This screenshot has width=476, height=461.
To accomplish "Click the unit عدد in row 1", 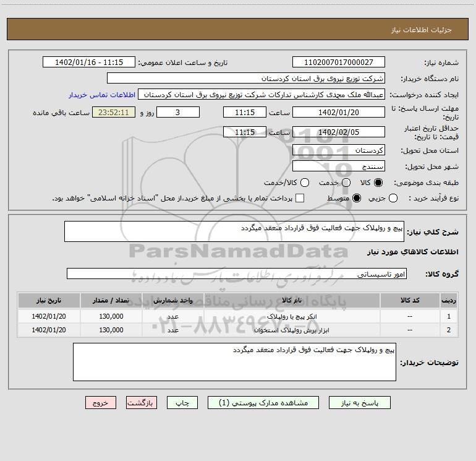I will coord(172,317).
